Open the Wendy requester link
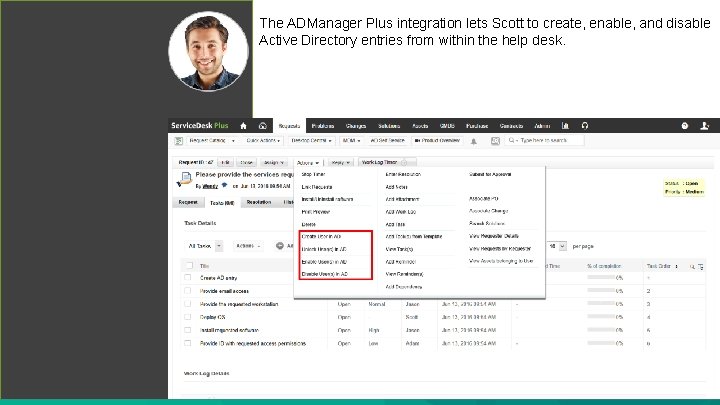The image size is (720, 405). (210, 186)
